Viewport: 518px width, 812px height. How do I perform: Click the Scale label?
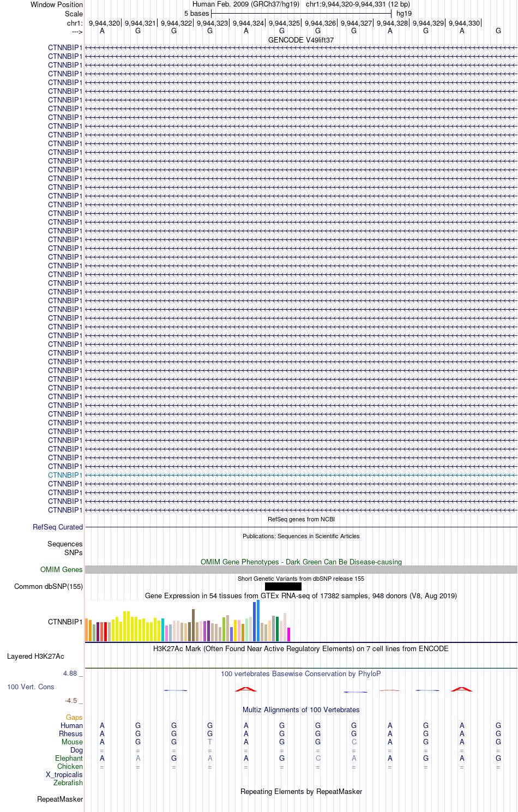(x=74, y=14)
